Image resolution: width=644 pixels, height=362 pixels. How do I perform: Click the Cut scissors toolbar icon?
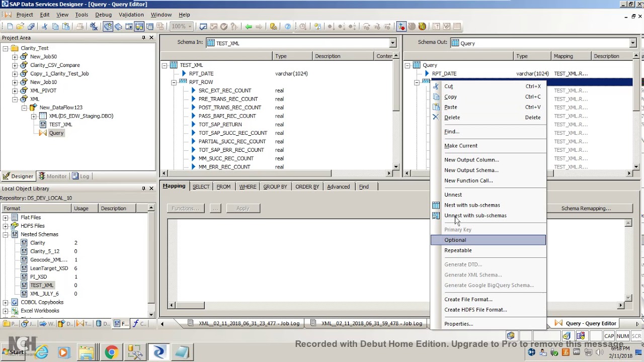pos(44,27)
